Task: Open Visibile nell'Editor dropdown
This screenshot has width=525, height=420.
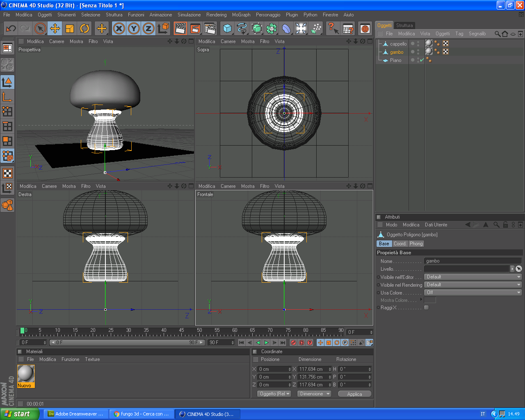Action: pyautogui.click(x=473, y=277)
